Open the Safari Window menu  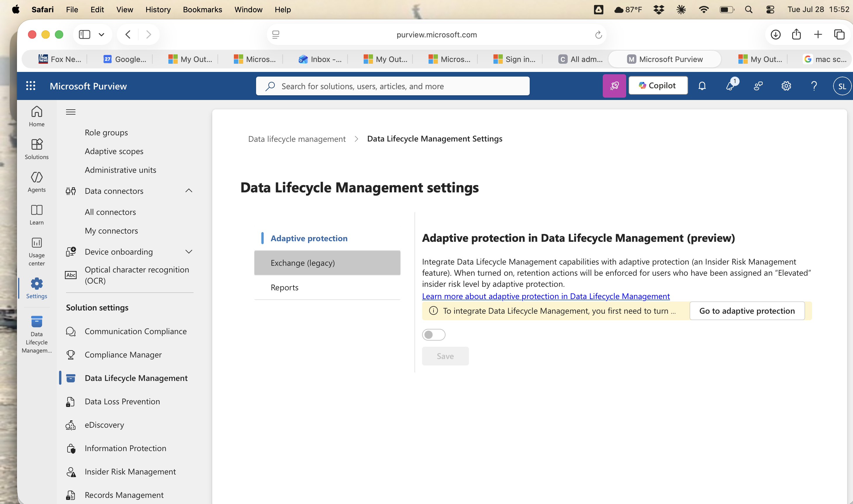click(248, 10)
